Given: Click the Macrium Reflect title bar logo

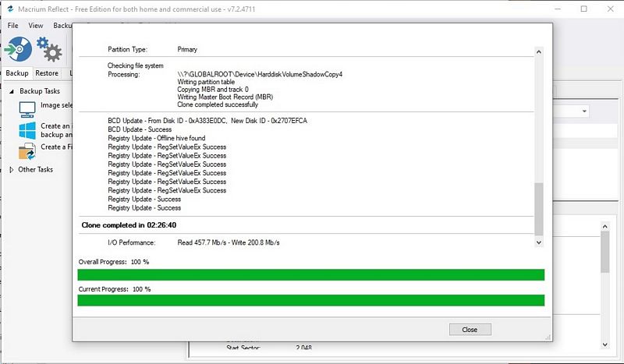Looking at the screenshot, I should tap(10, 9).
